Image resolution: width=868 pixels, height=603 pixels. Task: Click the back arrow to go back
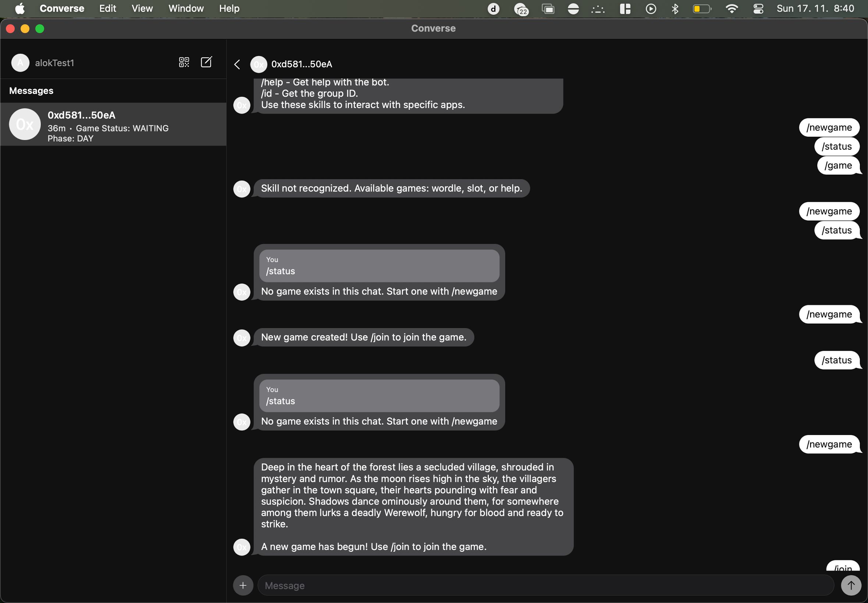238,64
